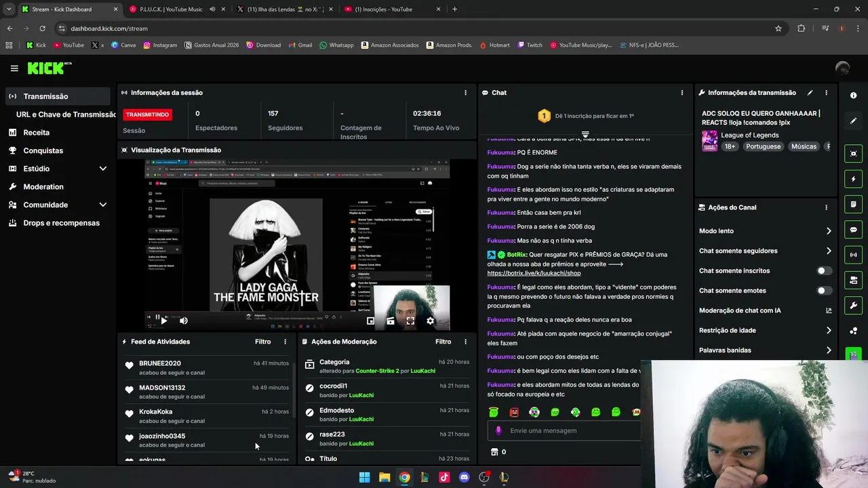868x488 pixels.
Task: Click document icon in right sidebar
Action: coord(853,204)
